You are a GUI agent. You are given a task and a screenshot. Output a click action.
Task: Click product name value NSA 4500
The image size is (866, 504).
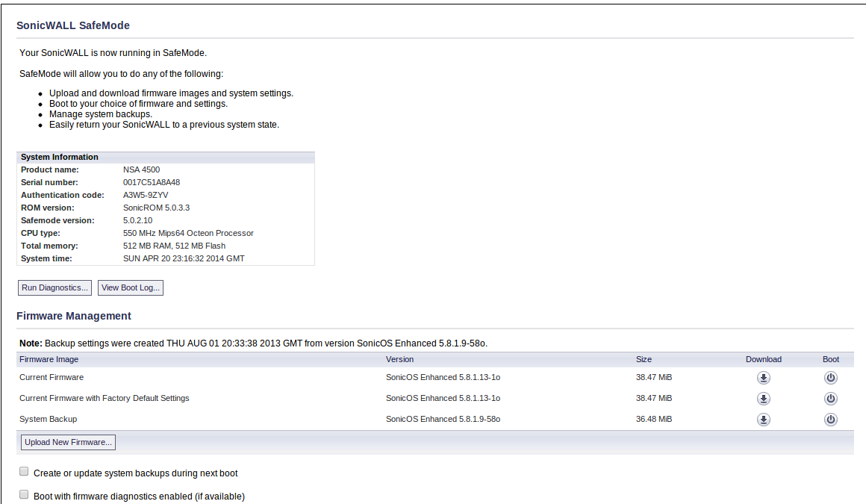point(141,169)
